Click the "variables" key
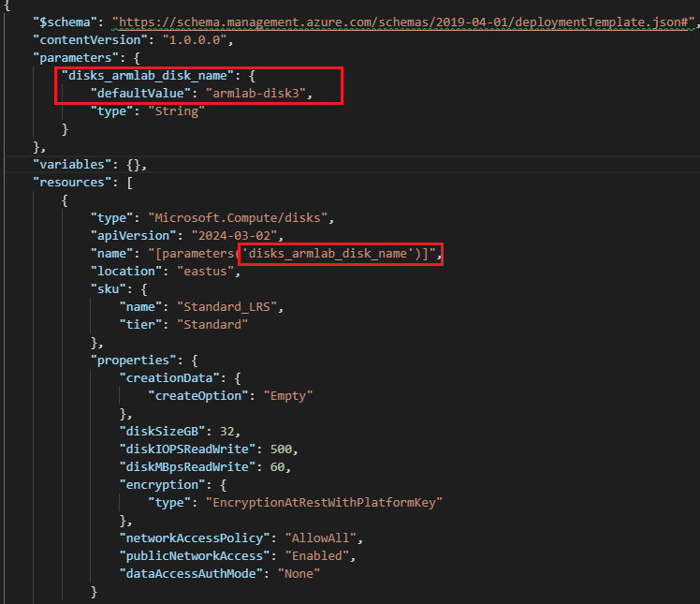 click(x=72, y=165)
